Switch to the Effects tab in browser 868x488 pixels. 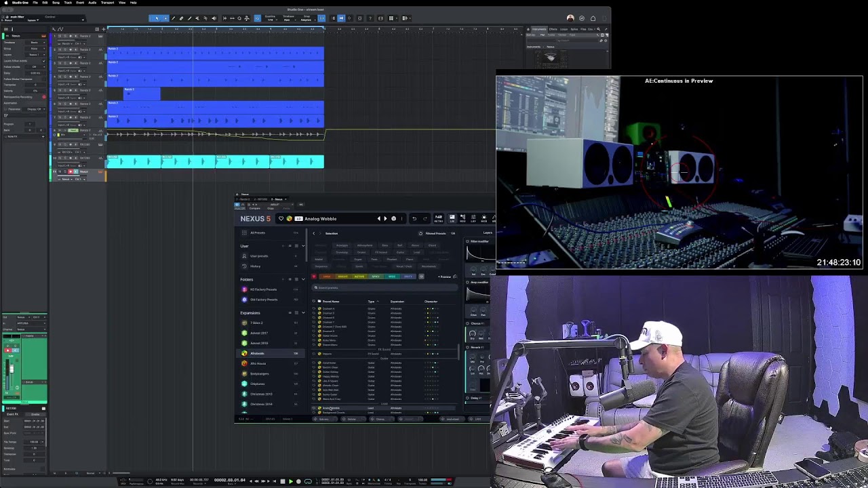(x=553, y=29)
